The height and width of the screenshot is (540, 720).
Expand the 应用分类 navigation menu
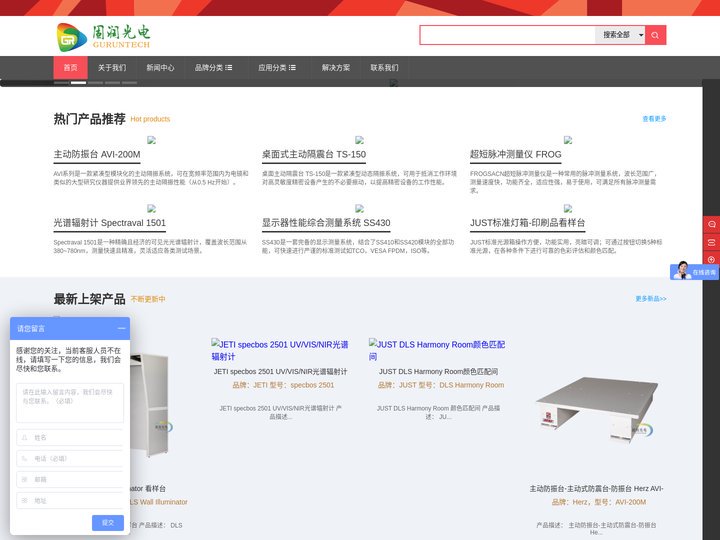coord(276,68)
